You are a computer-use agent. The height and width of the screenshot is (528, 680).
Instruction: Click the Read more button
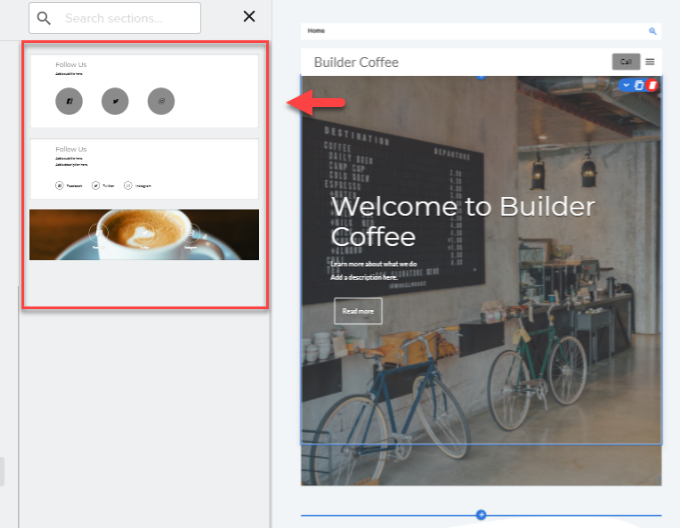point(358,311)
